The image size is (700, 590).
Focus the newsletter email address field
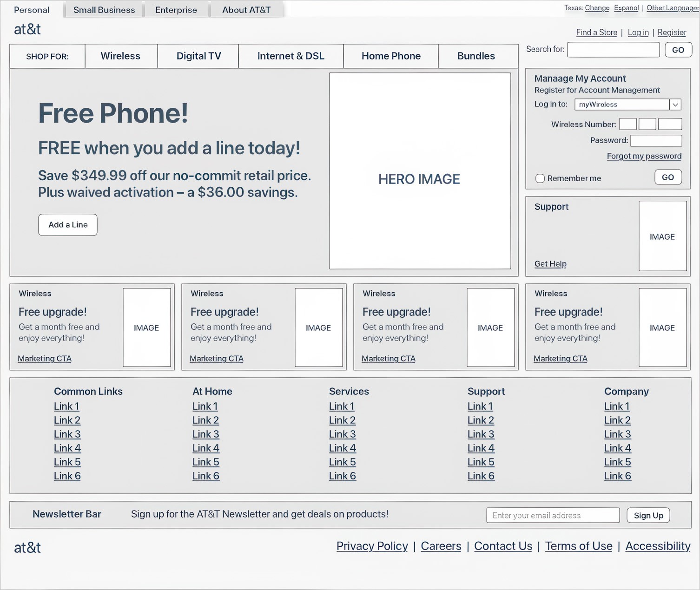[553, 515]
